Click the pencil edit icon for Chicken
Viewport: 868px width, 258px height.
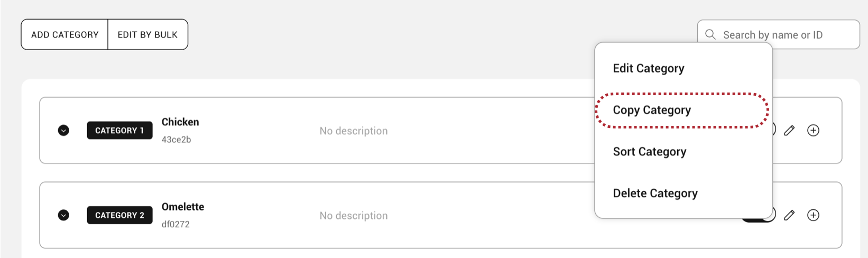pyautogui.click(x=789, y=131)
